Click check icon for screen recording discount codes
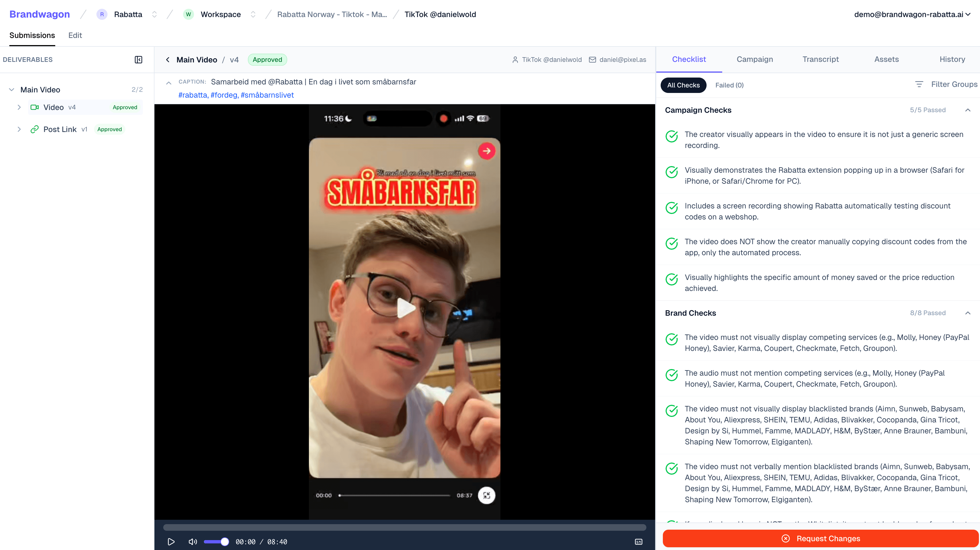 [671, 208]
